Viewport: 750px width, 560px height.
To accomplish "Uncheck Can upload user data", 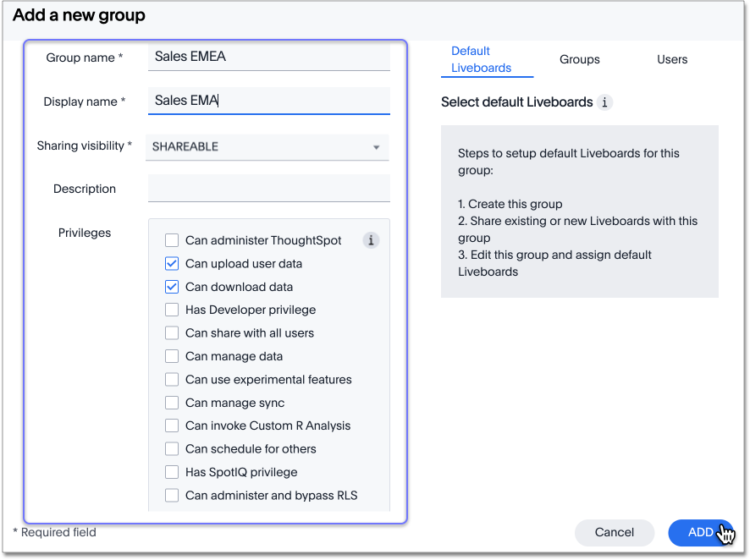I will [x=172, y=263].
